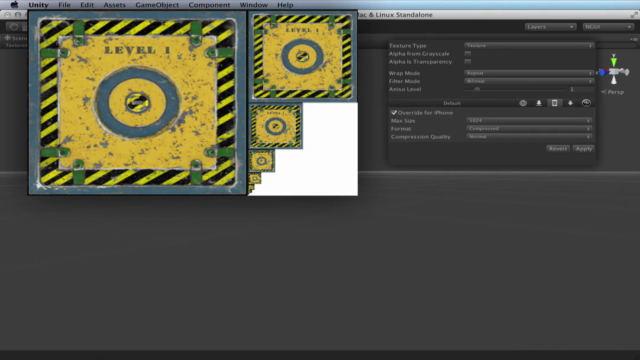Image resolution: width=640 pixels, height=360 pixels.
Task: Open the Window menu
Action: (253, 5)
